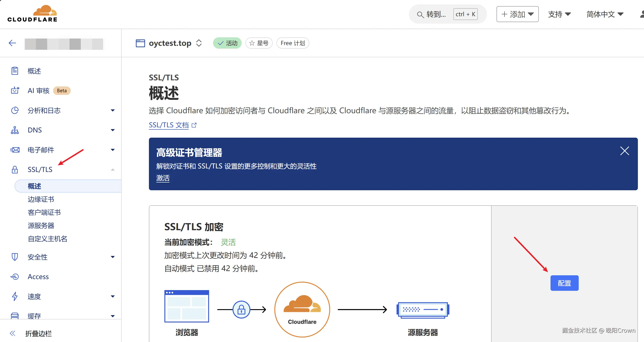Go back using the left arrow

tap(12, 43)
